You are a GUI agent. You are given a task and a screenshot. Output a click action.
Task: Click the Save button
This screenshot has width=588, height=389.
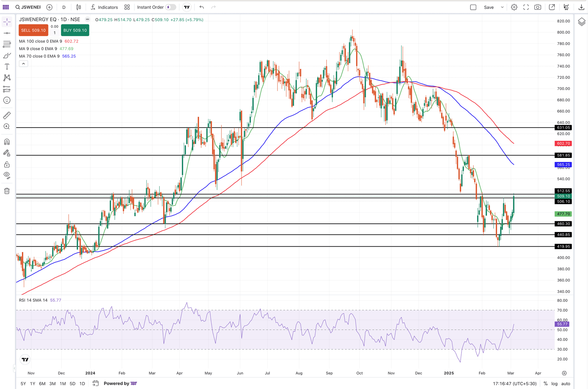point(489,7)
